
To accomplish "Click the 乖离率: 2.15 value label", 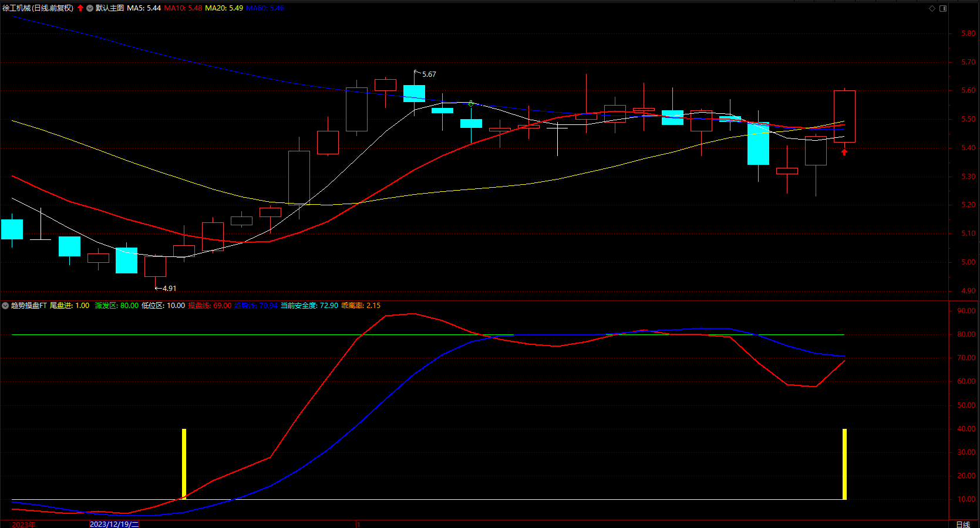I will (x=361, y=306).
